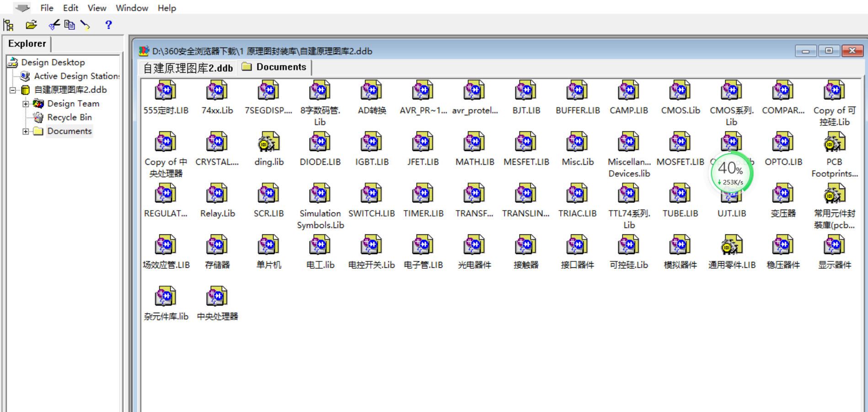The image size is (868, 412).
Task: Select Design Team in the Explorer tree
Action: [73, 103]
